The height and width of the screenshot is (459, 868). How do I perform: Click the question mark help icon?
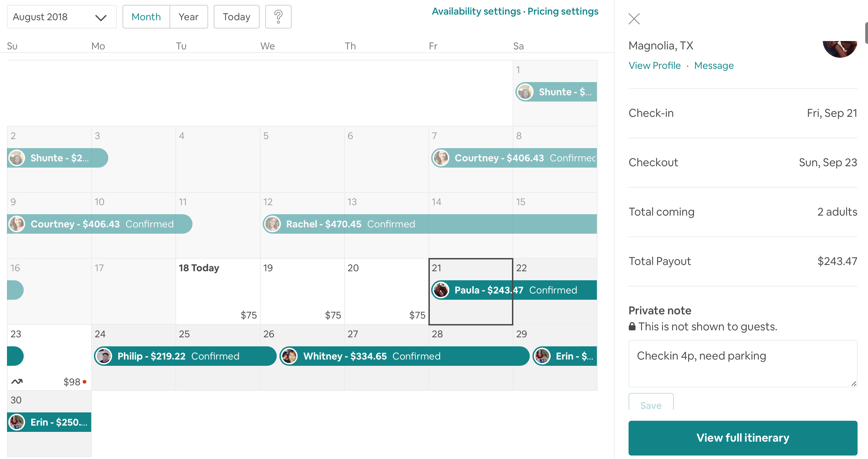tap(278, 17)
